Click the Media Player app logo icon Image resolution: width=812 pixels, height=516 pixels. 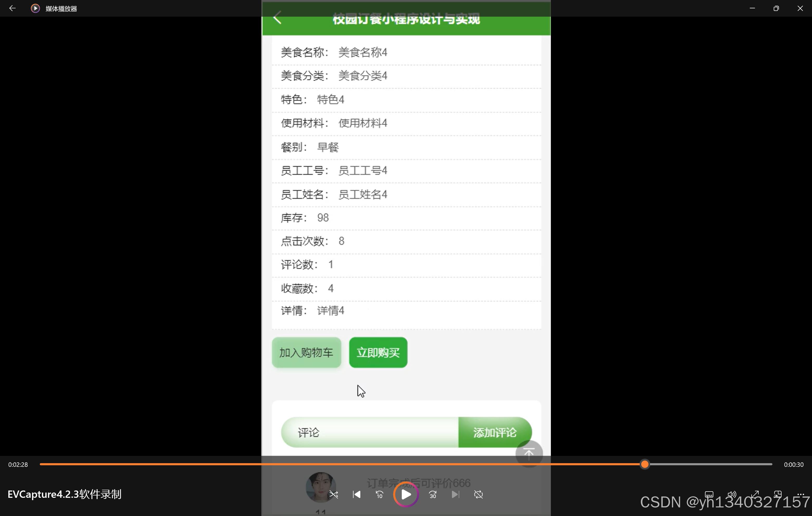click(35, 8)
